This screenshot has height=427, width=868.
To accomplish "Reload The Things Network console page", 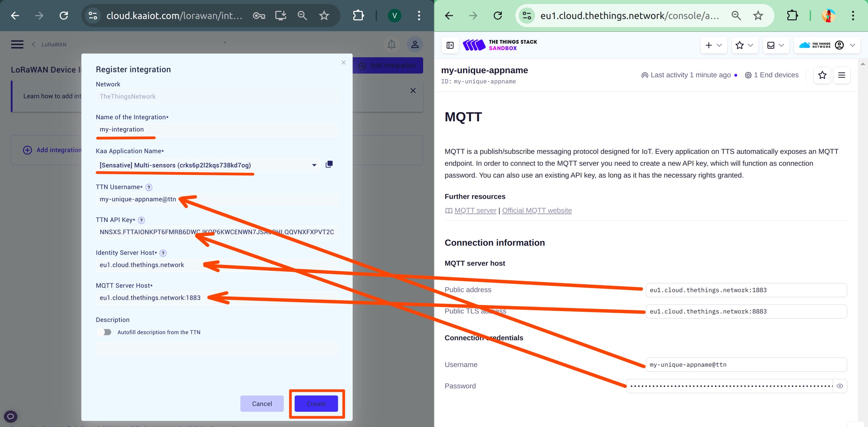I will [x=498, y=16].
